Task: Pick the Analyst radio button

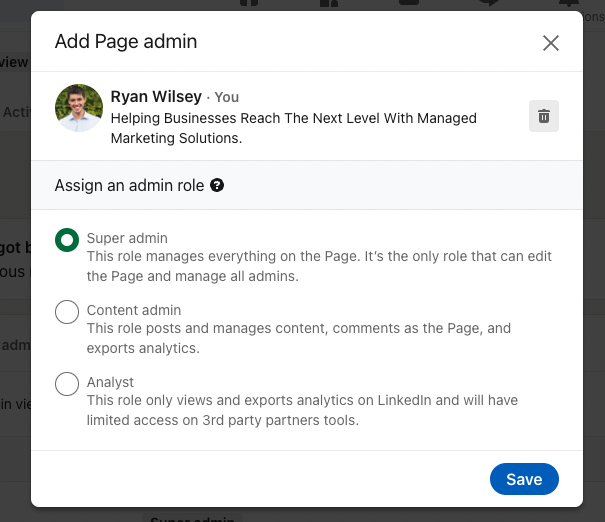Action: point(67,384)
